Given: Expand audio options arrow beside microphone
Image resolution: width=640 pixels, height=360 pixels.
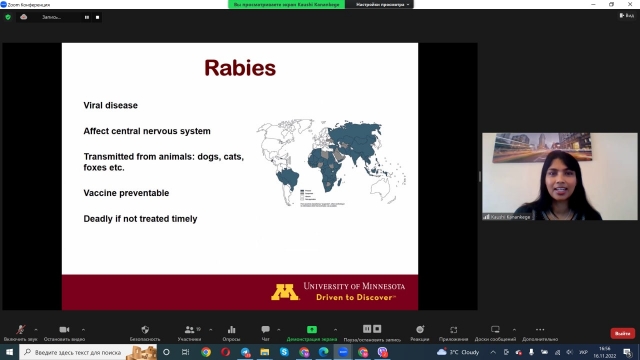Looking at the screenshot, I should [x=36, y=330].
